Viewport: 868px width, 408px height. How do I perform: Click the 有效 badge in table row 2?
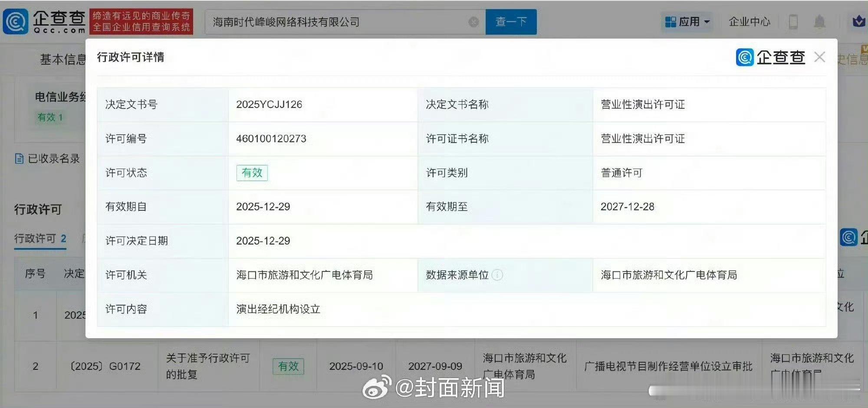pyautogui.click(x=288, y=366)
